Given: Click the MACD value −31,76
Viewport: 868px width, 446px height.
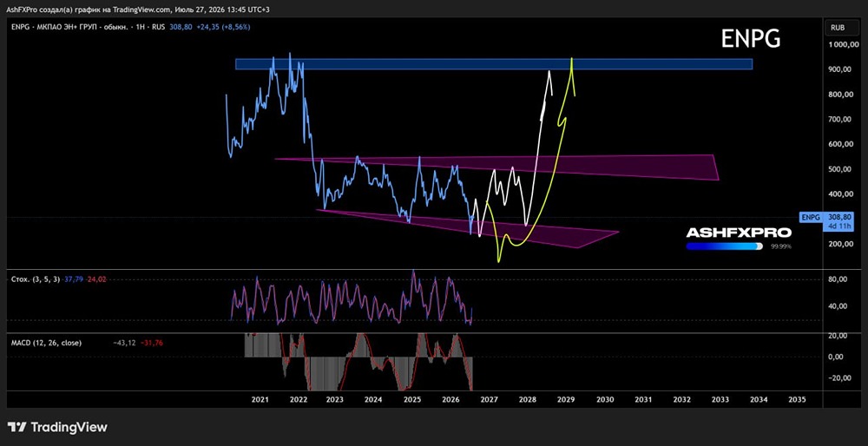Looking at the screenshot, I should tap(152, 343).
